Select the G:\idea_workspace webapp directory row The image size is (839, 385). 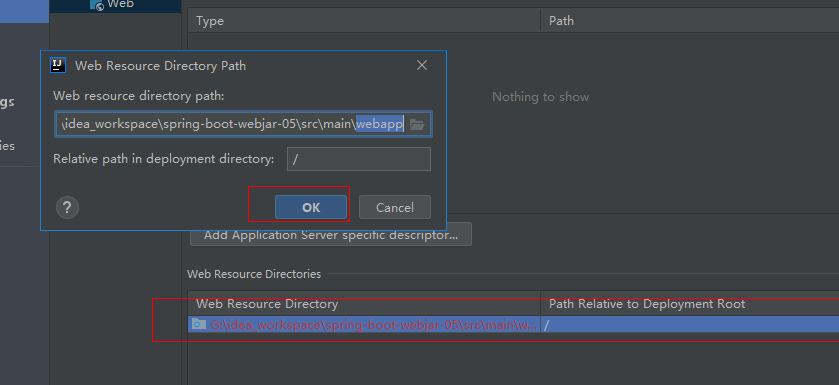coord(514,325)
